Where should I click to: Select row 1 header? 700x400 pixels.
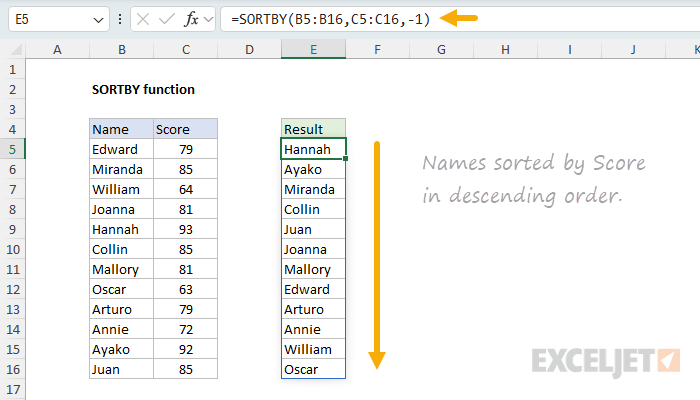pos(12,70)
